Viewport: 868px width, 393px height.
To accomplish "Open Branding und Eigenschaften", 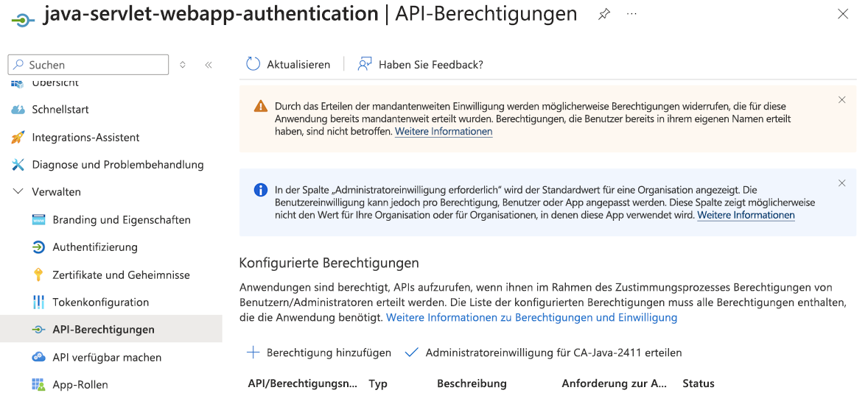I will (x=122, y=220).
